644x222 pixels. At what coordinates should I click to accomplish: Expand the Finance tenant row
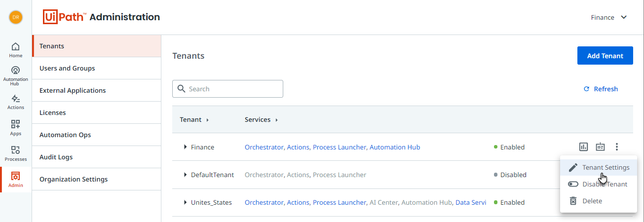point(185,147)
